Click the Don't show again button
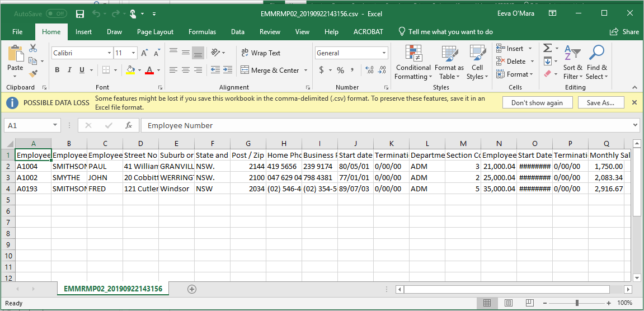 (537, 103)
